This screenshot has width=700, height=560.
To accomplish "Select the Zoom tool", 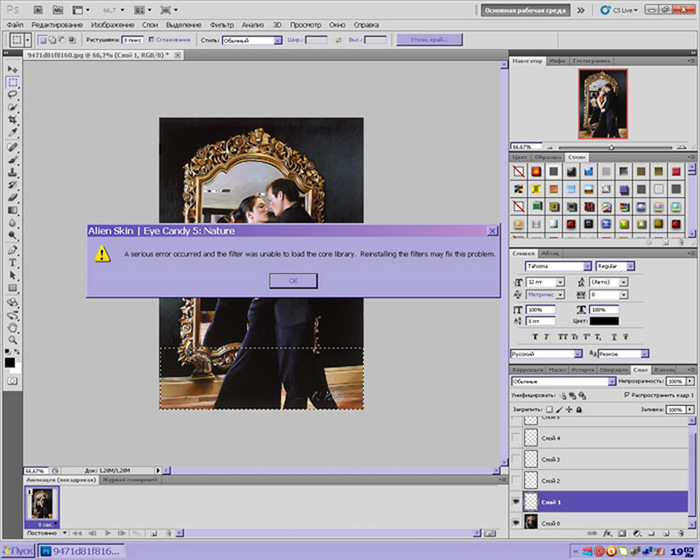I will click(12, 340).
